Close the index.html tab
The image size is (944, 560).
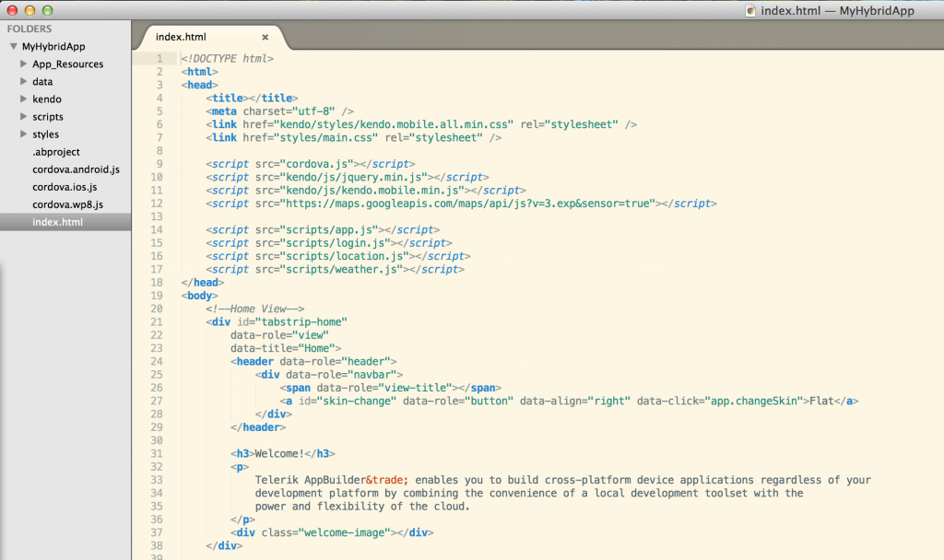265,37
